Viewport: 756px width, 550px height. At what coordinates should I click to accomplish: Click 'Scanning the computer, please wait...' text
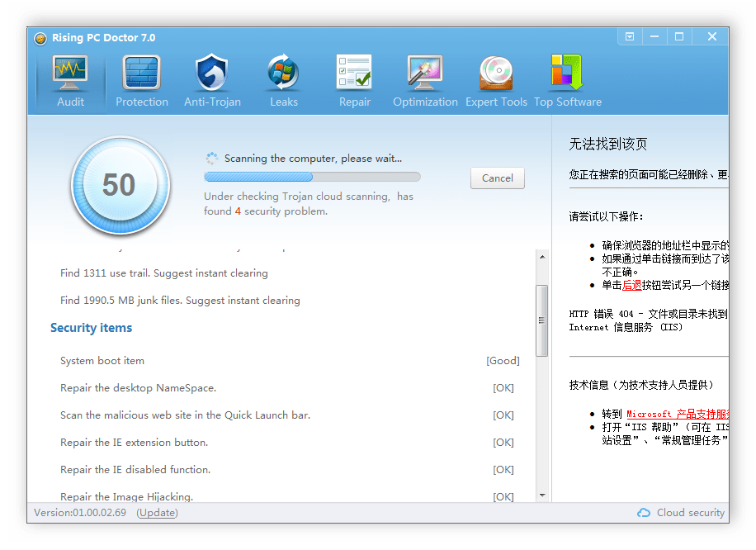tap(313, 159)
